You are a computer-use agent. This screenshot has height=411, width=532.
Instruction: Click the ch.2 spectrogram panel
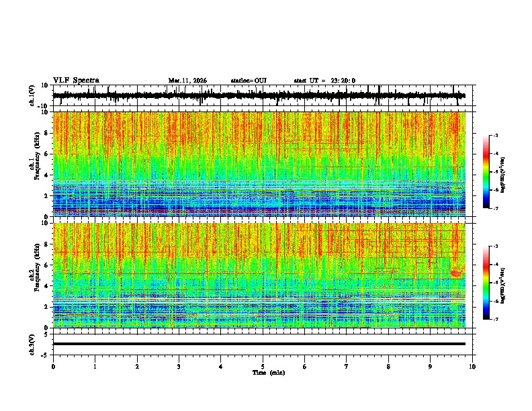(259, 275)
